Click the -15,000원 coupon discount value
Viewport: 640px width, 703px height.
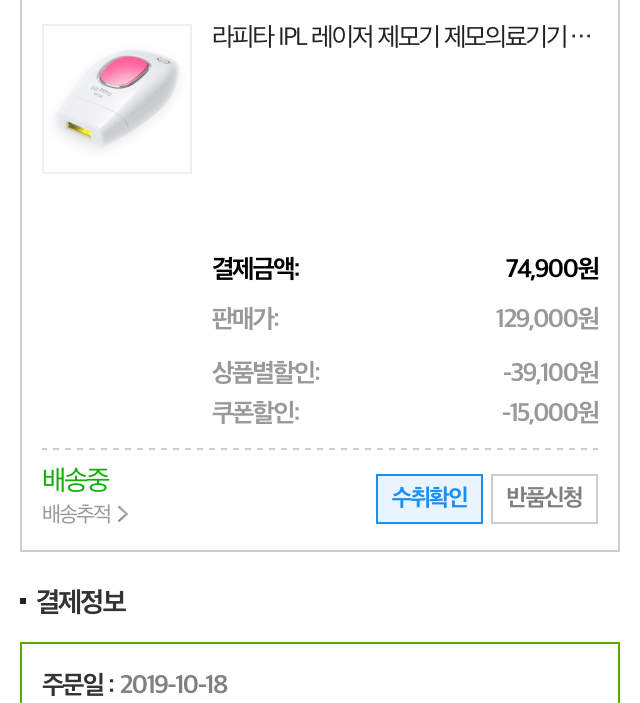(x=550, y=412)
